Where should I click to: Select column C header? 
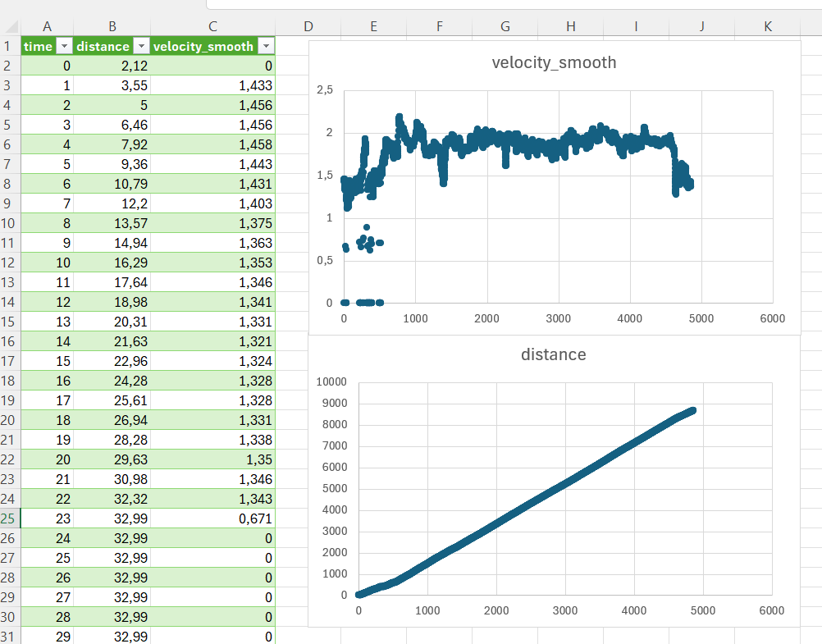coord(212,26)
